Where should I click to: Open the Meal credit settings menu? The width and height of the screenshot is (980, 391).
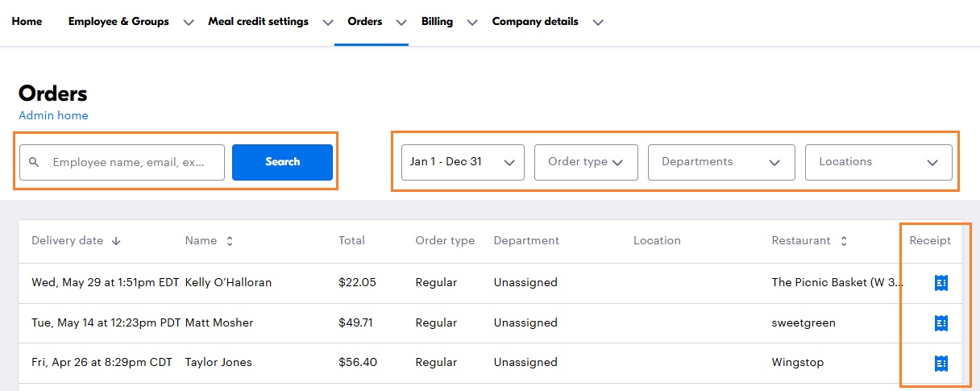click(x=258, y=22)
